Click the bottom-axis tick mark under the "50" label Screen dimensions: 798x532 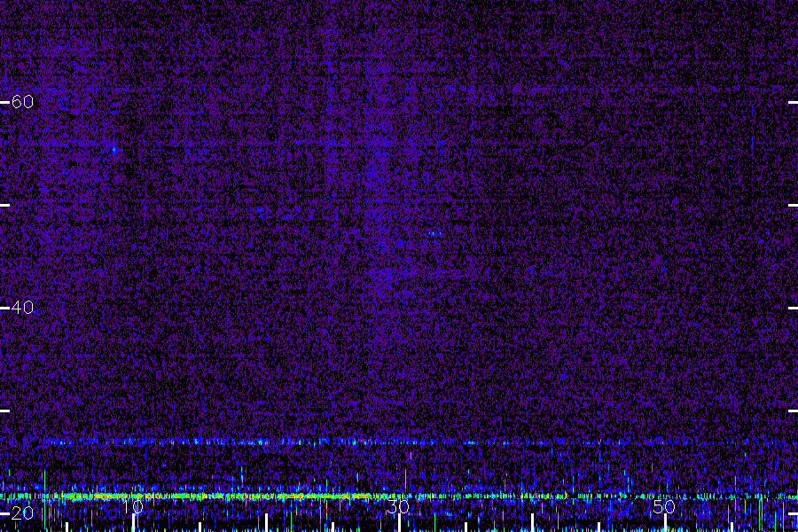665,523
